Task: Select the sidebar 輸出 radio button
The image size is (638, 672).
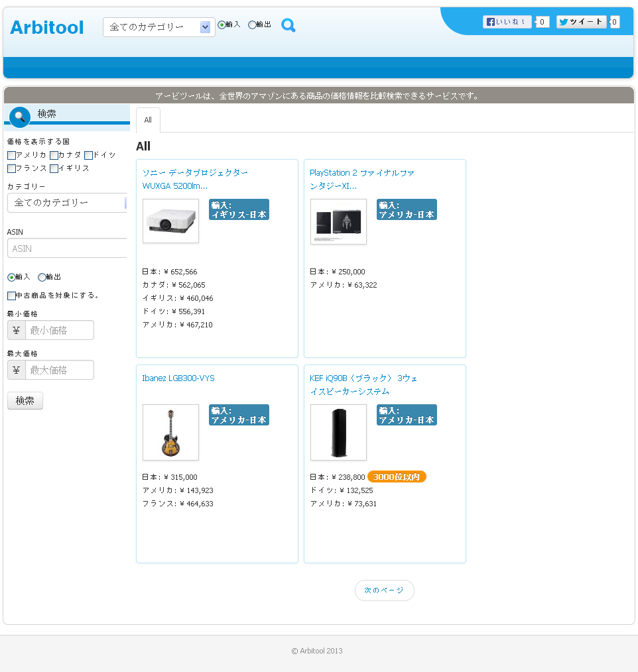Action: click(x=42, y=277)
